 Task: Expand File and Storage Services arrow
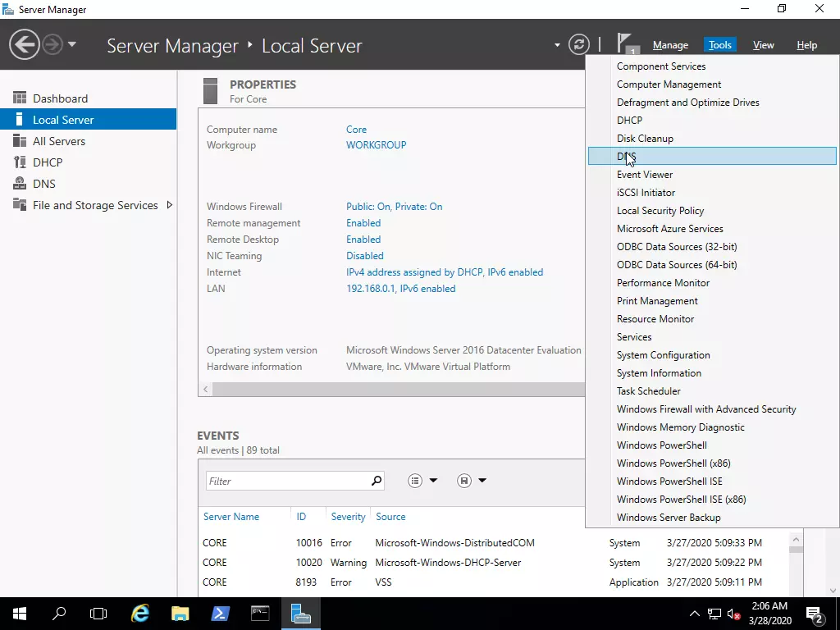(170, 205)
